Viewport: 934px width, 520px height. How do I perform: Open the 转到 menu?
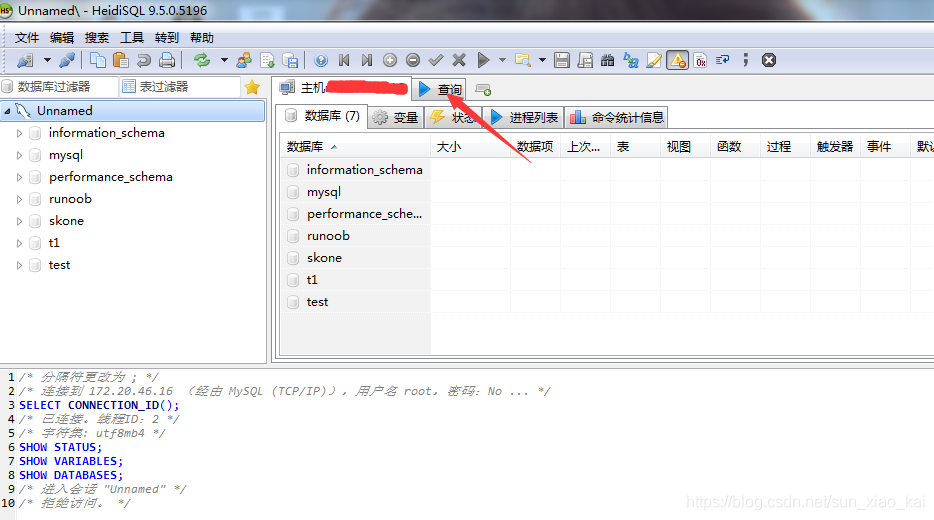click(167, 38)
